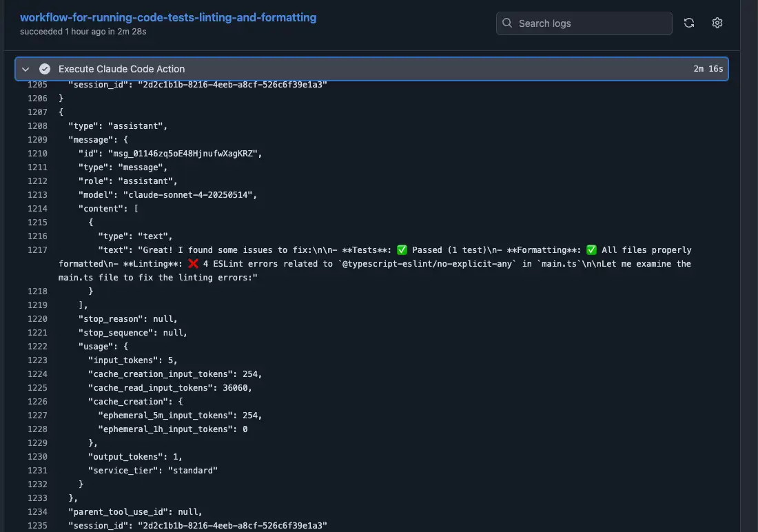Click the session_id text on line 1205
Screen dimensions: 758x532
click(198, 85)
